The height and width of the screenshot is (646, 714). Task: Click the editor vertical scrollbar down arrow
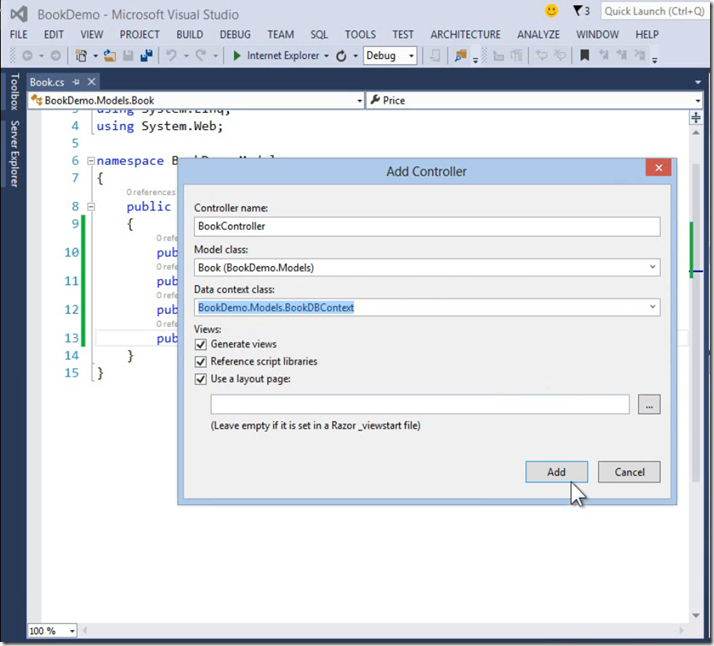696,615
